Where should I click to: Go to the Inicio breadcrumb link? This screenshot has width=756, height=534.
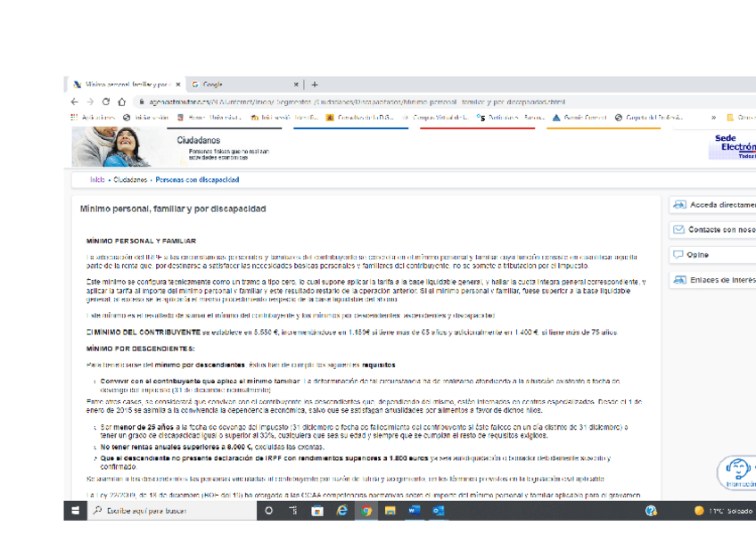97,180
